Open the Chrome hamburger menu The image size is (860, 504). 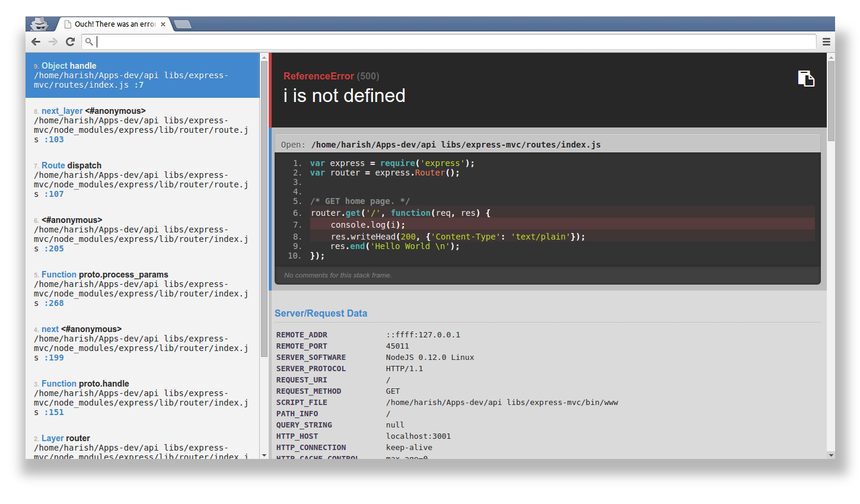point(826,42)
